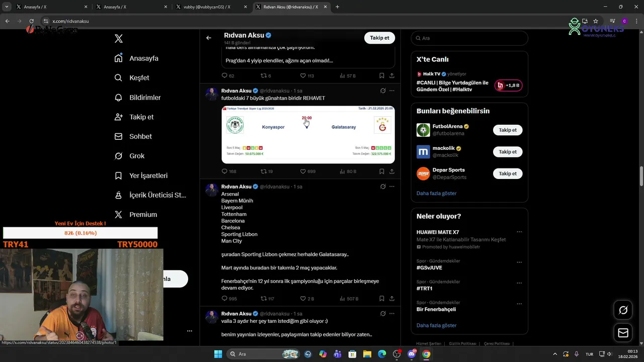Like the REHAVET tweet with 699 likes
Screen dimensions: 644x362
303,171
